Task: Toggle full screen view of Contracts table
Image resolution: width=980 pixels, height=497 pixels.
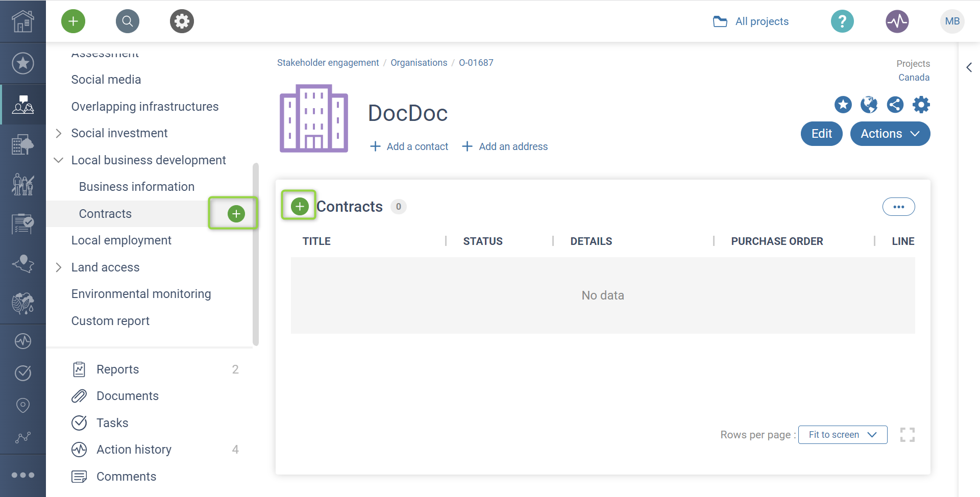Action: tap(907, 435)
